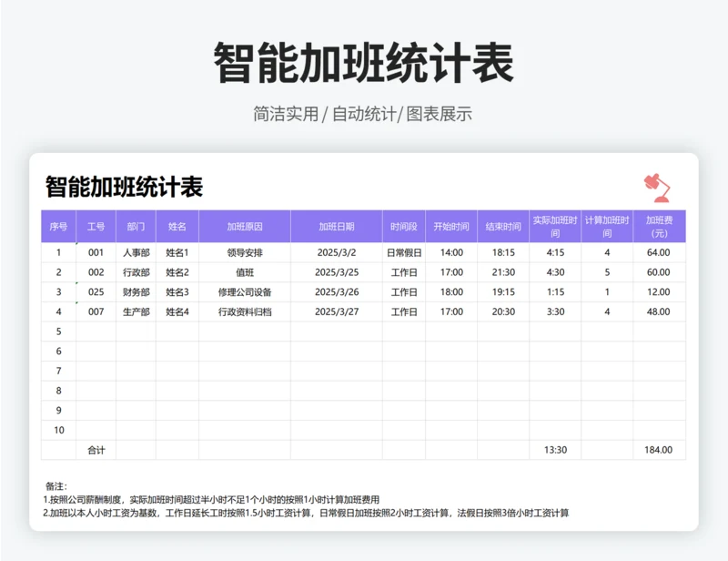Click the 行政资料归档 reason cell

tap(245, 311)
